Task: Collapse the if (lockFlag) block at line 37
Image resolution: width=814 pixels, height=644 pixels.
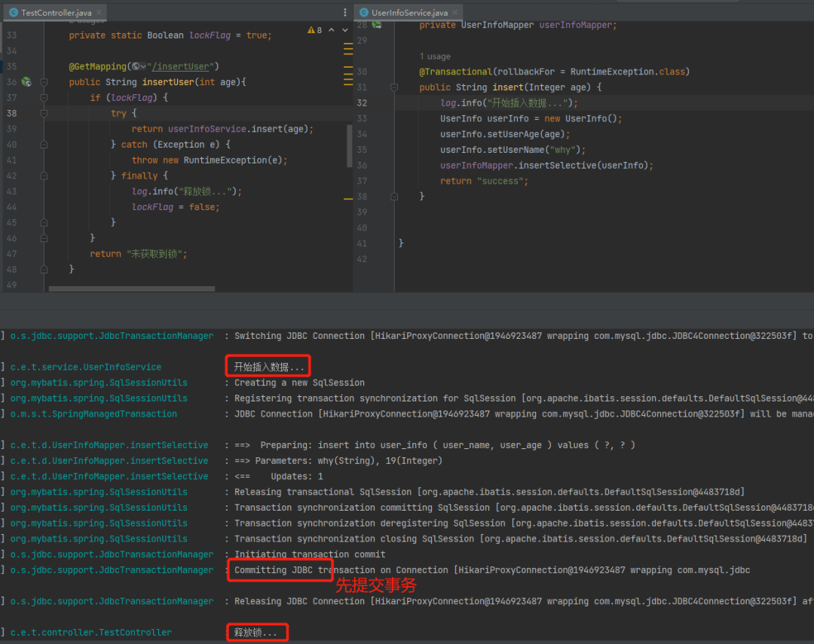Action: click(x=44, y=98)
